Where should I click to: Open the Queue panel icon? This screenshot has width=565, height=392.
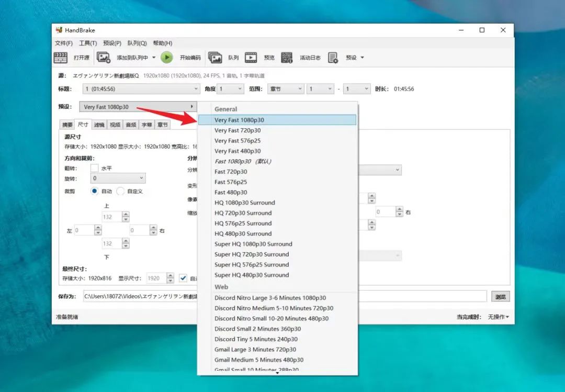point(214,58)
